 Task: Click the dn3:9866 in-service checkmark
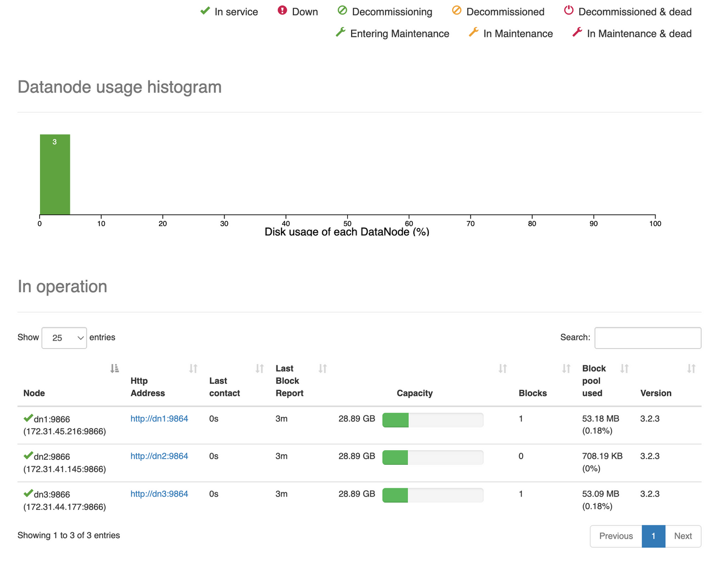pos(28,494)
